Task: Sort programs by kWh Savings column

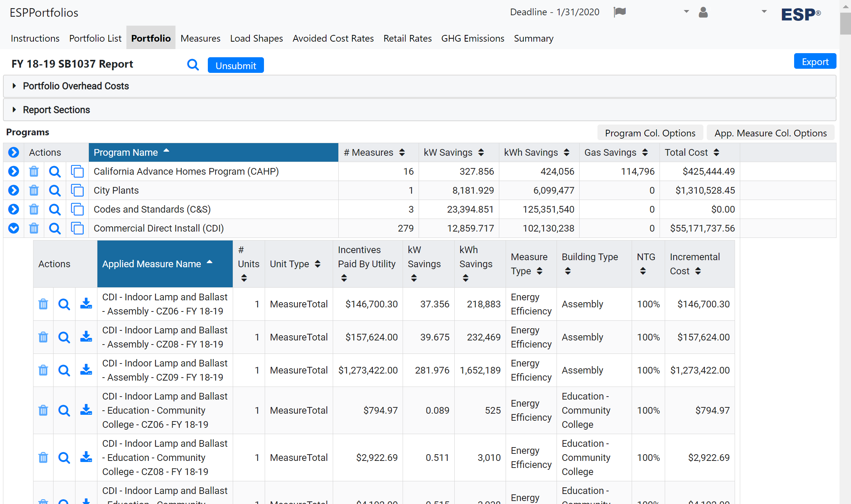Action: point(539,152)
